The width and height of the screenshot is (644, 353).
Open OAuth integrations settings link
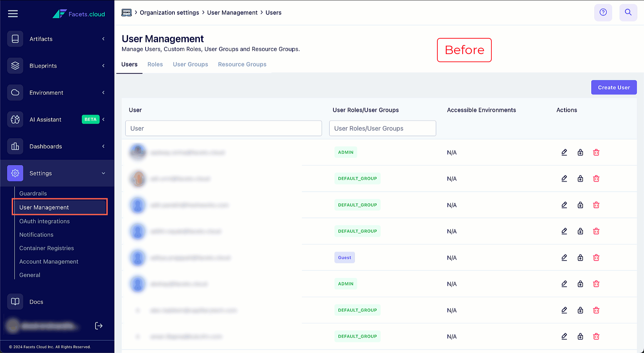(x=45, y=221)
